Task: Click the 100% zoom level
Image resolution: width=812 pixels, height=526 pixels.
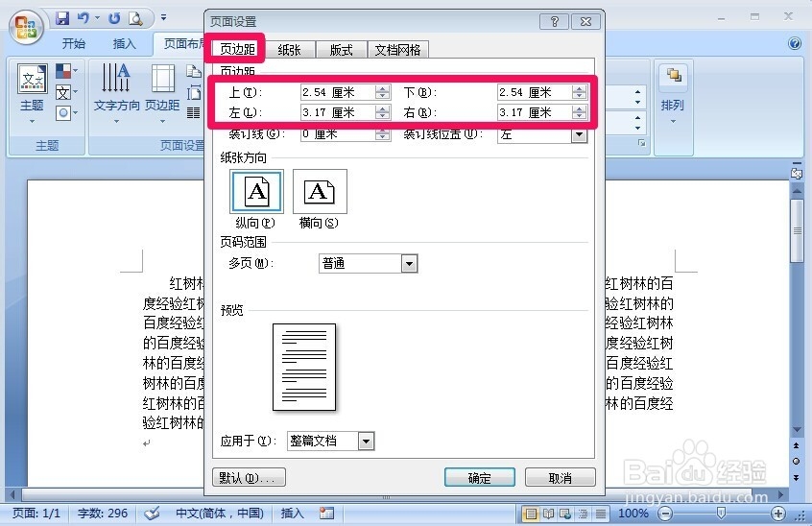Action: [633, 514]
